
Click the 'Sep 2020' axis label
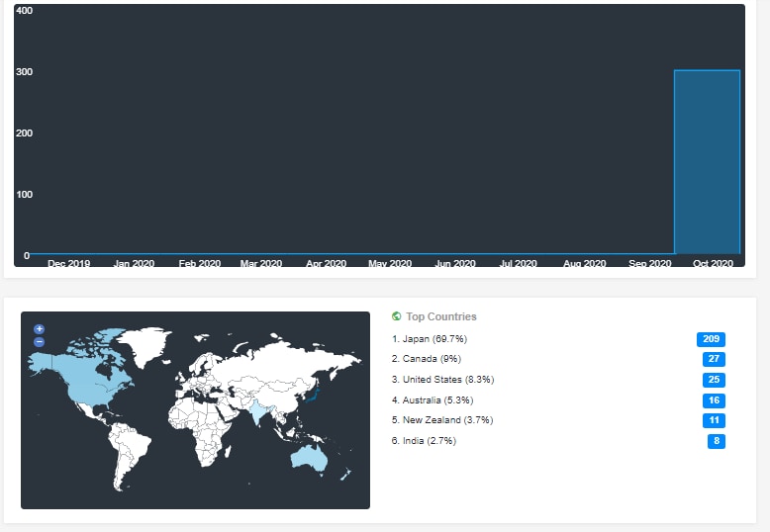click(x=649, y=263)
